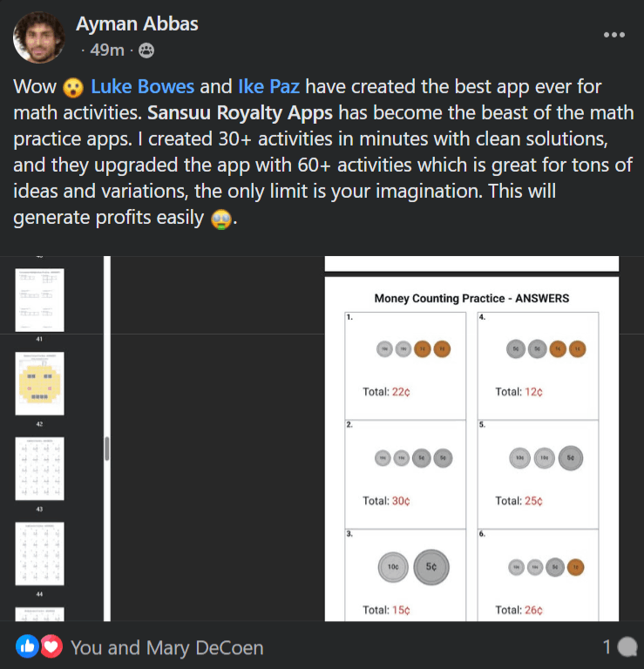This screenshot has width=644, height=669.
Task: Click Ayman Abbas profile picture
Action: pos(36,36)
